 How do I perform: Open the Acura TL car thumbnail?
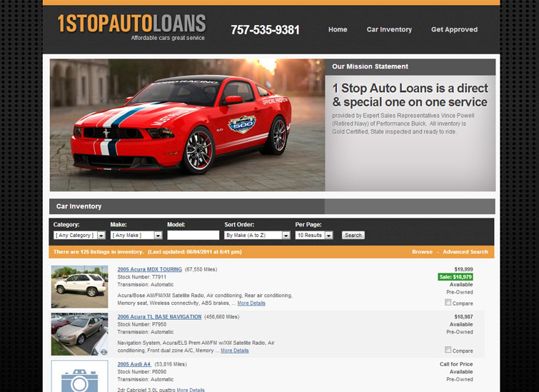pyautogui.click(x=79, y=333)
